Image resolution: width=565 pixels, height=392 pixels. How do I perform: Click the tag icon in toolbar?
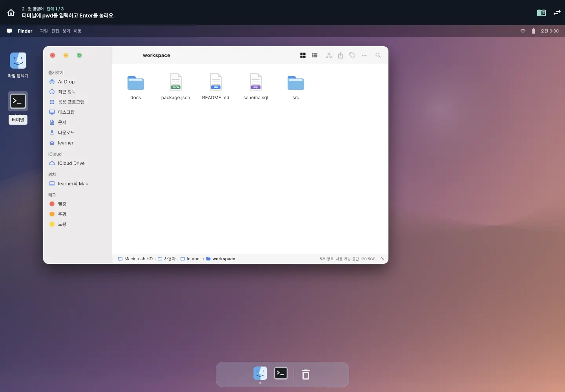[x=352, y=55]
